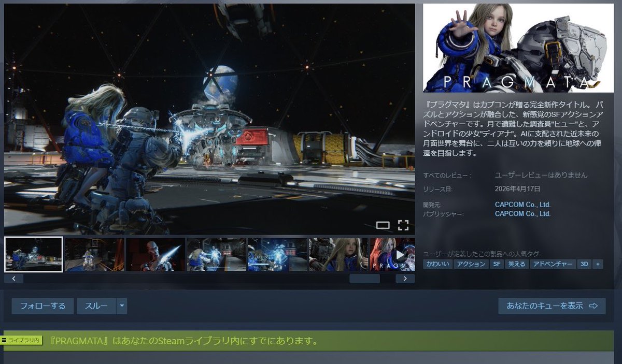Image resolution: width=622 pixels, height=364 pixels.
Task: Select the second screenshot thumbnail
Action: pyautogui.click(x=94, y=255)
